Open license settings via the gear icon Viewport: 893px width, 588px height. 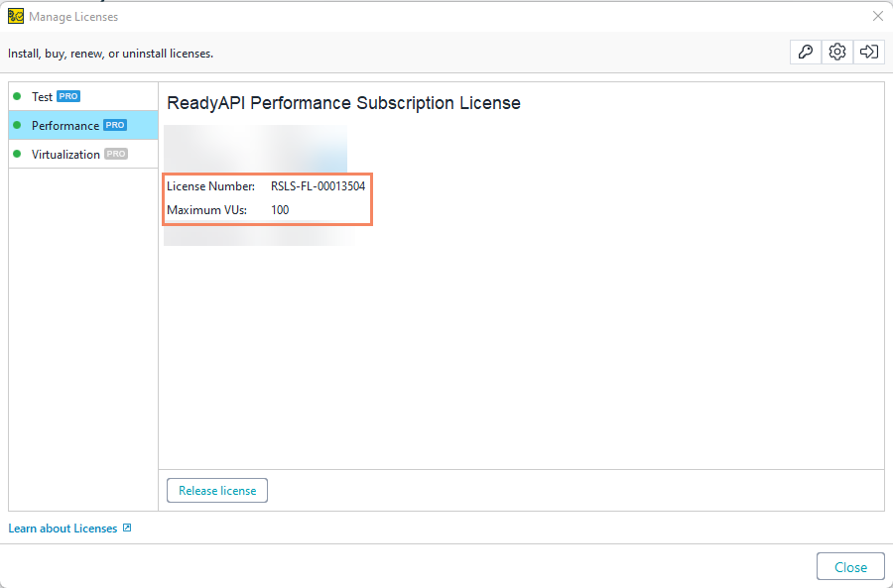(x=837, y=52)
